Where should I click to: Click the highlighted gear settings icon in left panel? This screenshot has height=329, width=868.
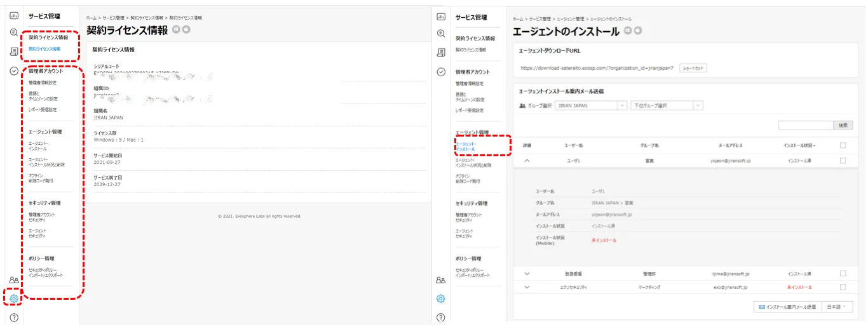point(14,299)
